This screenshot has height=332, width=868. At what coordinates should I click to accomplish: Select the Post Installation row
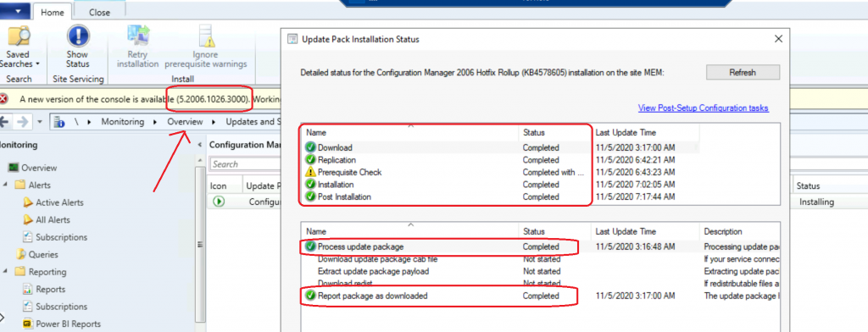[499, 196]
